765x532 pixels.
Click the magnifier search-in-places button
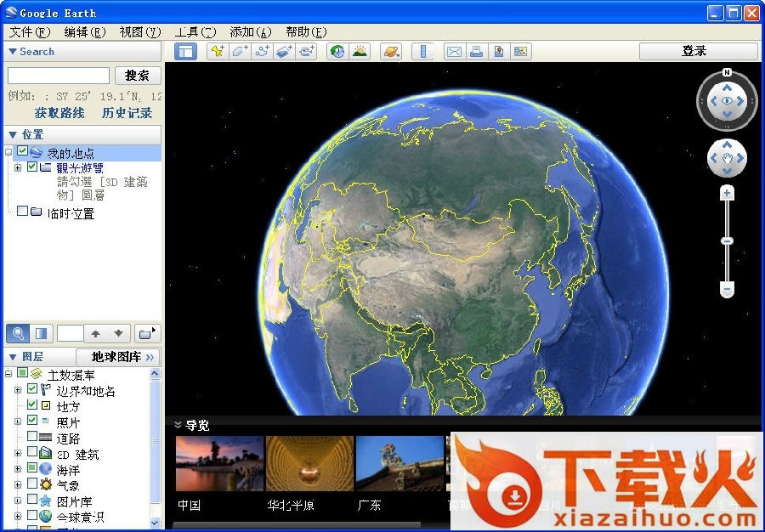pos(18,333)
